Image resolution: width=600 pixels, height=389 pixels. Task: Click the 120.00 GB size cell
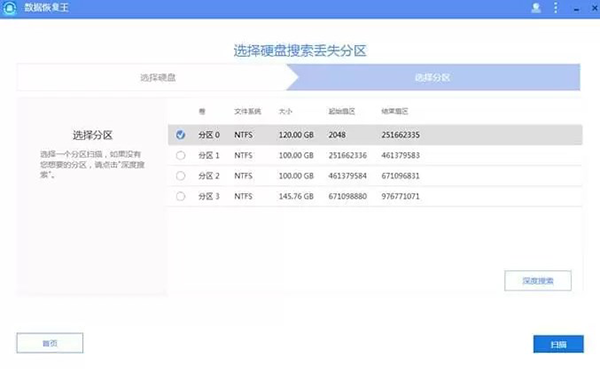click(x=296, y=135)
